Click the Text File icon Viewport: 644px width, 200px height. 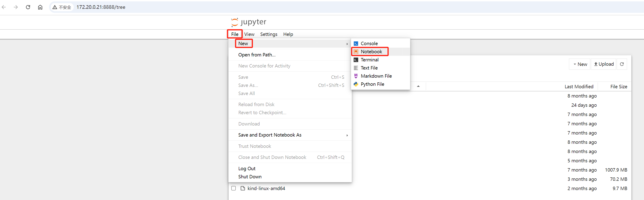pyautogui.click(x=356, y=68)
